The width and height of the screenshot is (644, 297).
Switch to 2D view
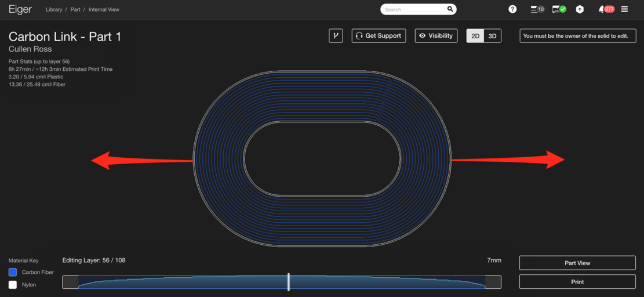click(475, 36)
